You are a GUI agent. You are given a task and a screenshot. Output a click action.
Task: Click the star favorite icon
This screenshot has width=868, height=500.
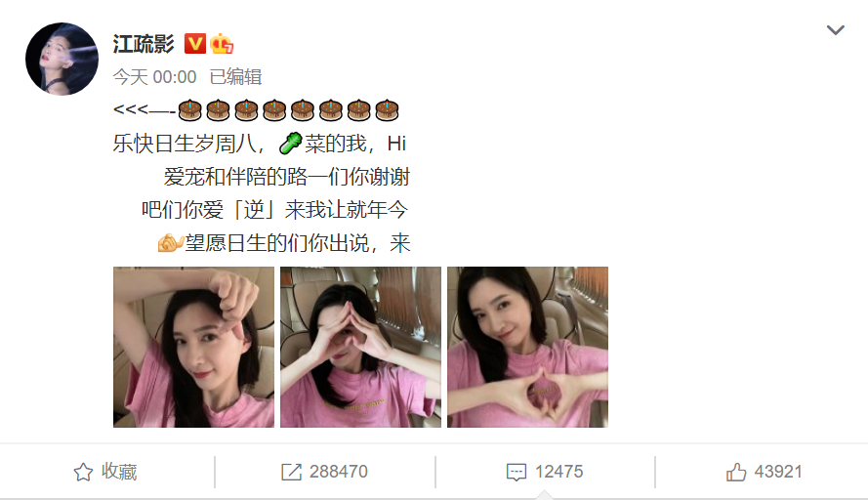tap(83, 473)
